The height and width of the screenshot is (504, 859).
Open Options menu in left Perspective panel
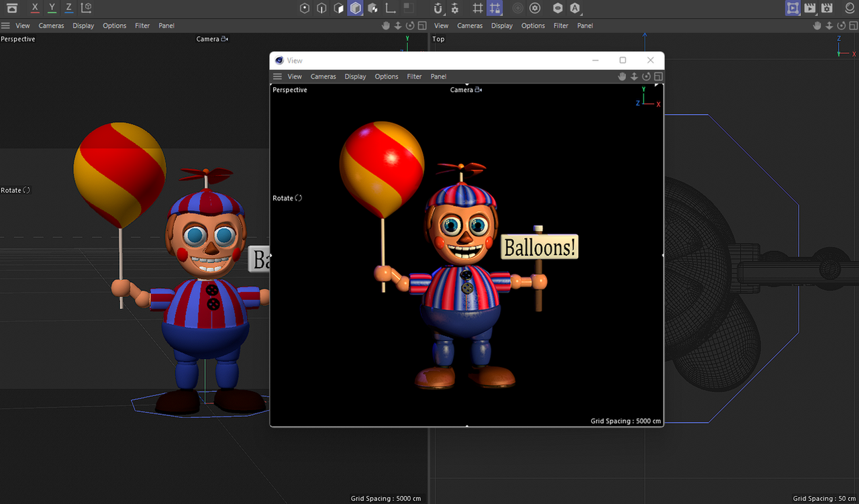click(x=115, y=26)
